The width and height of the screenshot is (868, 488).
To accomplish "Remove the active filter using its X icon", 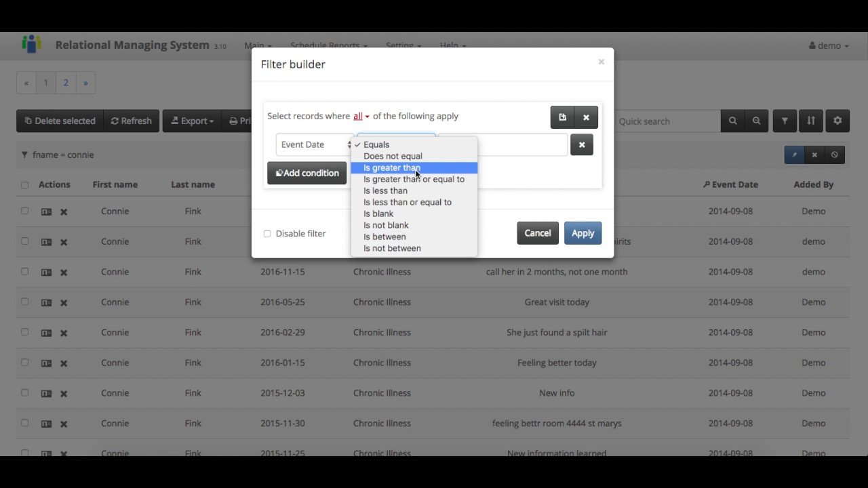I will pyautogui.click(x=814, y=155).
